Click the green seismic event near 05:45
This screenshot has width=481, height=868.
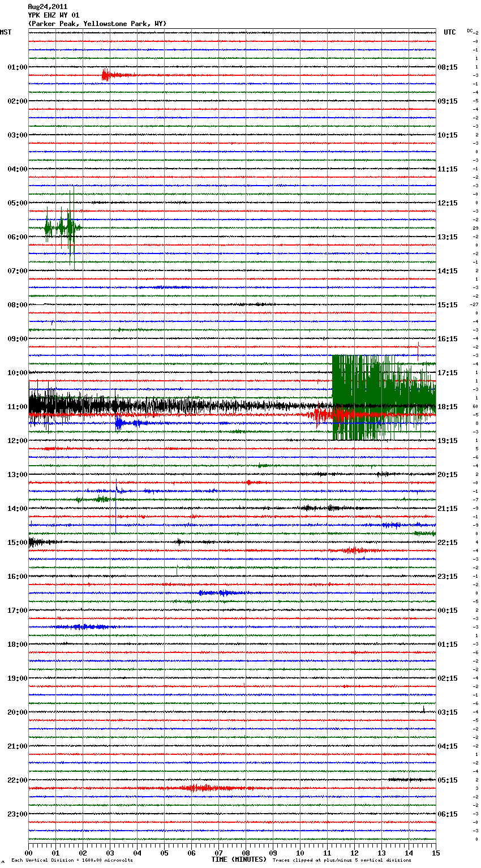[62, 228]
